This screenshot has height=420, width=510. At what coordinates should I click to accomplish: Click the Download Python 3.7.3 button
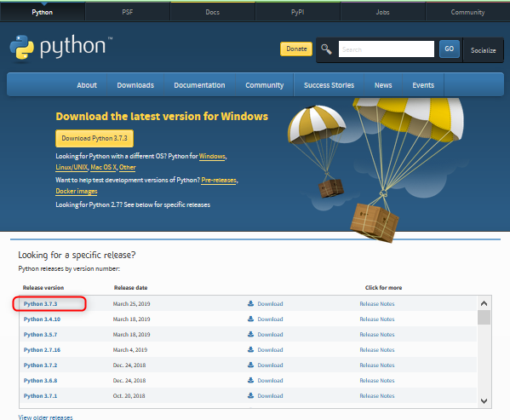click(x=95, y=138)
